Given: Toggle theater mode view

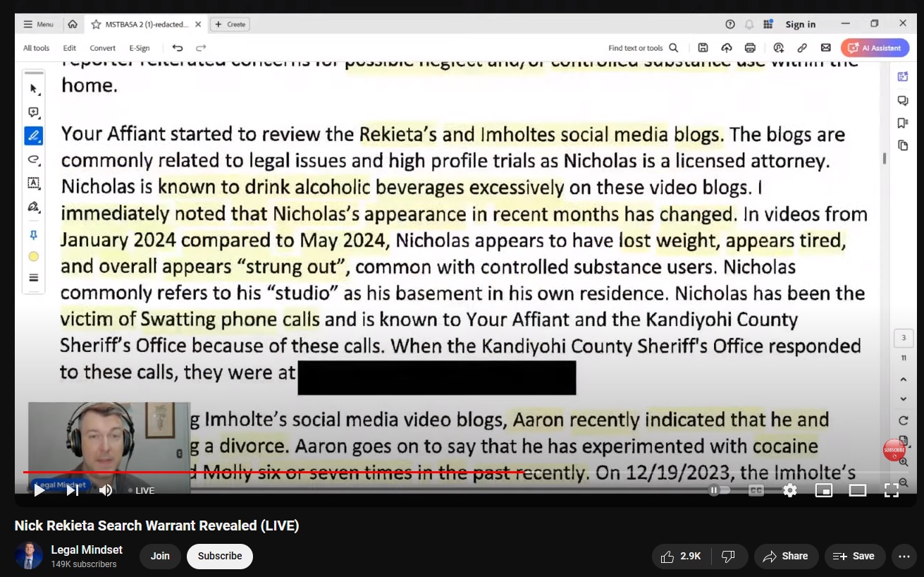Looking at the screenshot, I should pyautogui.click(x=858, y=490).
